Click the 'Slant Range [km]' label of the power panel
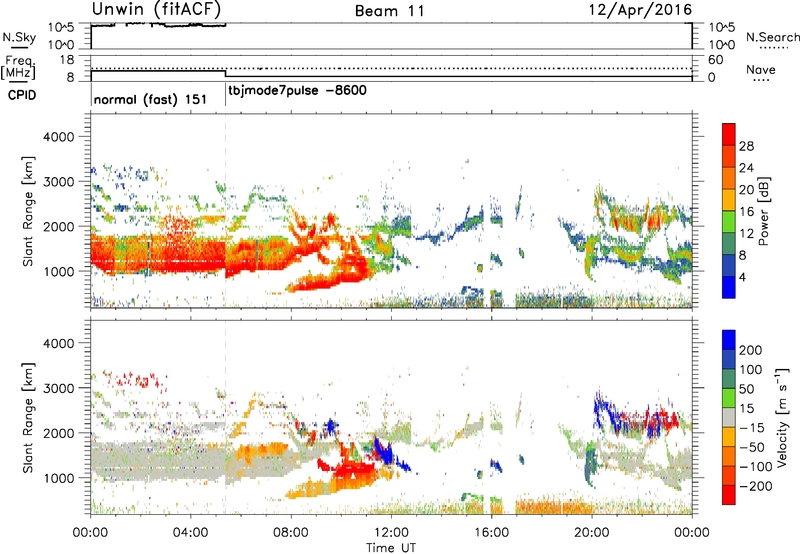This screenshot has width=800, height=554. tap(28, 211)
